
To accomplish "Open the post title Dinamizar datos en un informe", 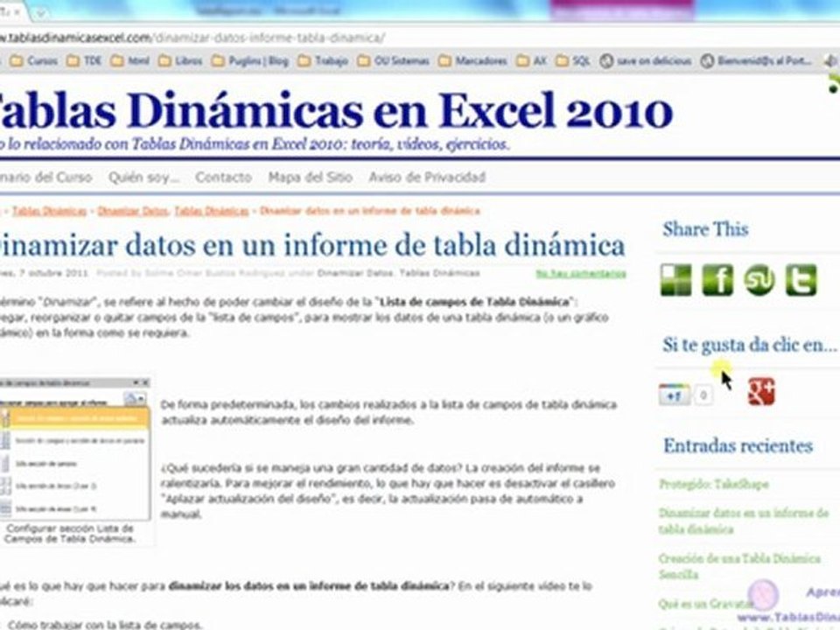I will pos(312,246).
